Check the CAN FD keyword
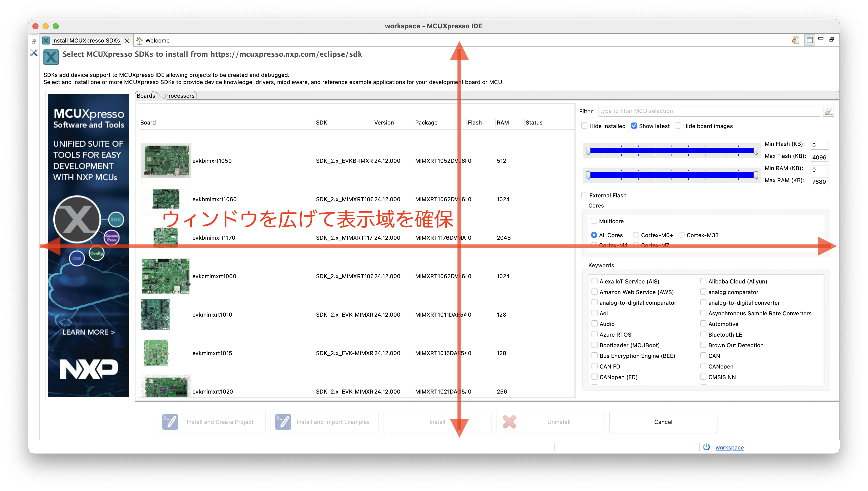This screenshot has width=868, height=491. click(595, 366)
